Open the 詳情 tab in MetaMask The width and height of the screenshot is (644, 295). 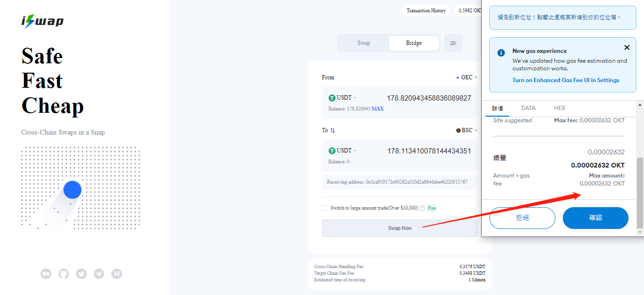[x=497, y=108]
